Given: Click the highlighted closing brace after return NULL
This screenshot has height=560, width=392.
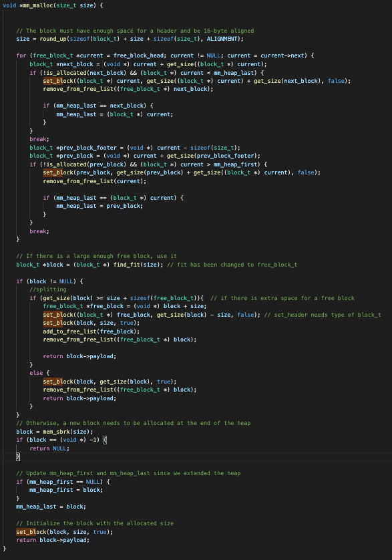Looking at the screenshot, I should [x=18, y=457].
